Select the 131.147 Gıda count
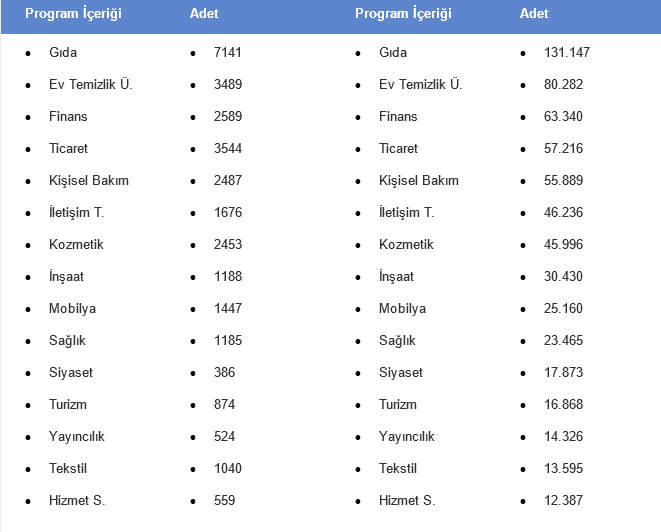 click(566, 52)
